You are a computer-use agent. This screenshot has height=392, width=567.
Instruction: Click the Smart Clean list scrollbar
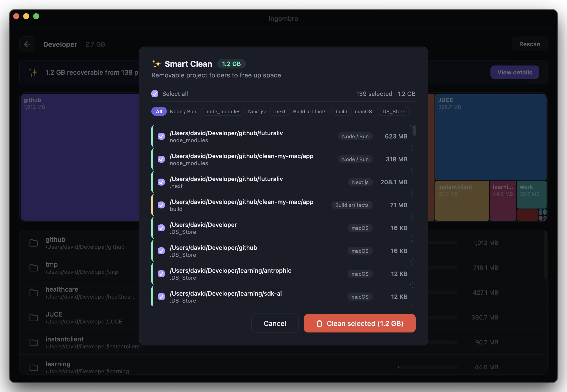[x=414, y=131]
